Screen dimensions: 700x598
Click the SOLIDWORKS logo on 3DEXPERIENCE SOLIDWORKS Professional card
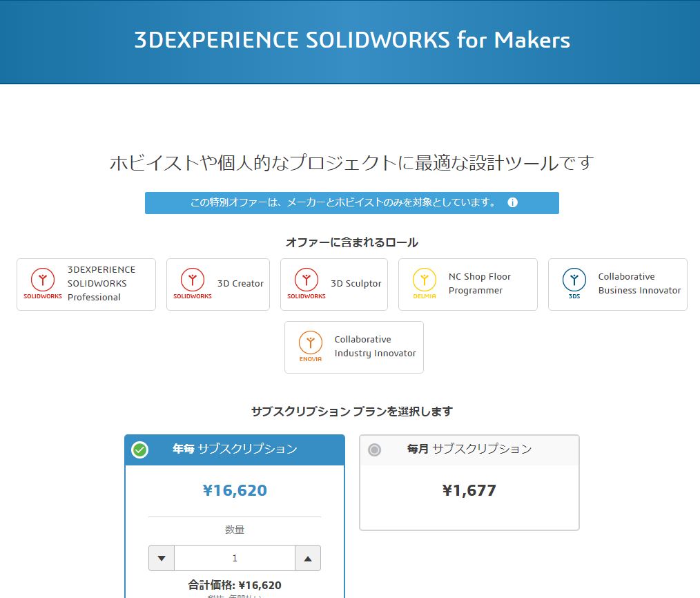[x=43, y=284]
